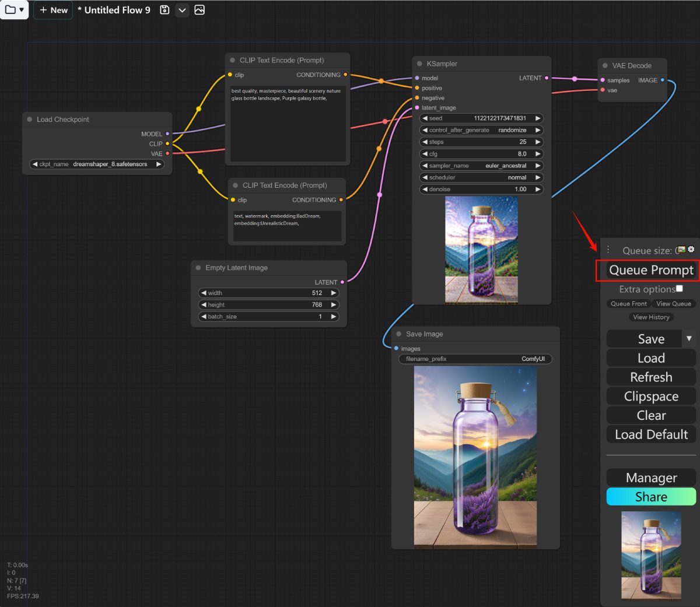Collapse the Save Image node via its dot
The height and width of the screenshot is (607, 700).
click(399, 334)
